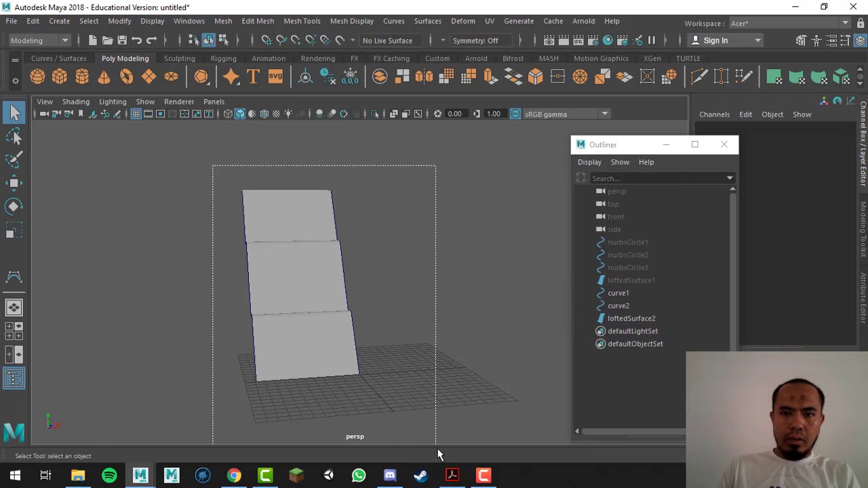Screen dimensions: 868x488
Task: Click the Redo arrow icon
Action: tap(152, 41)
